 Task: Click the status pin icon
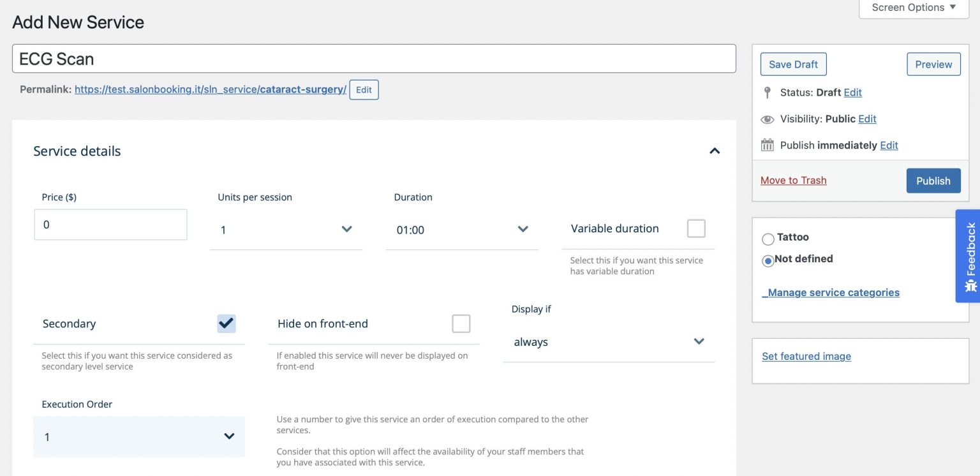click(768, 93)
